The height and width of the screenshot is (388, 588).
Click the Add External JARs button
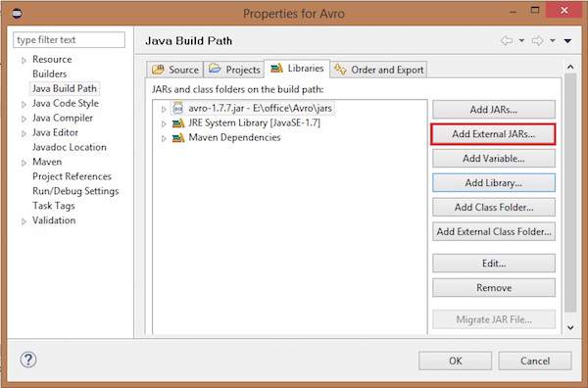(494, 134)
